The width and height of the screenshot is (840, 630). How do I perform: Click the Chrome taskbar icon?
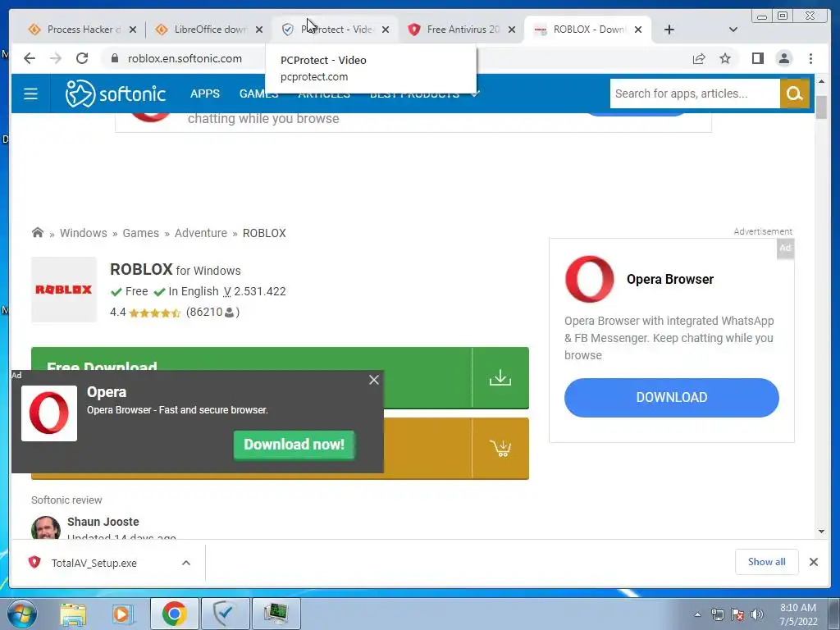click(x=174, y=614)
